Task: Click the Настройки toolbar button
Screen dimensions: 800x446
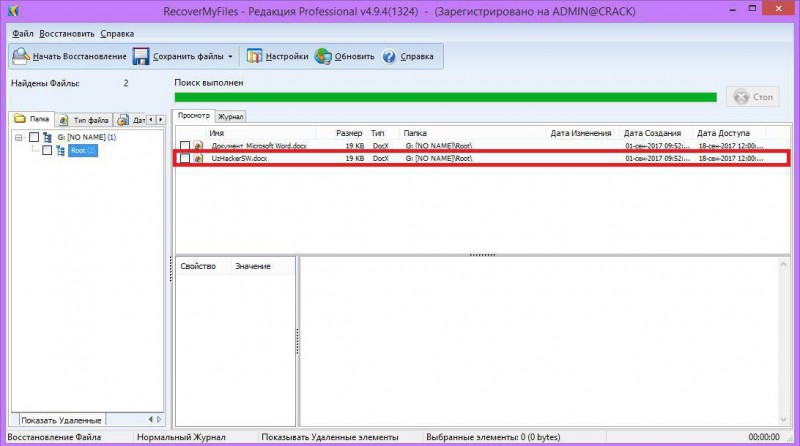Action: coord(278,56)
